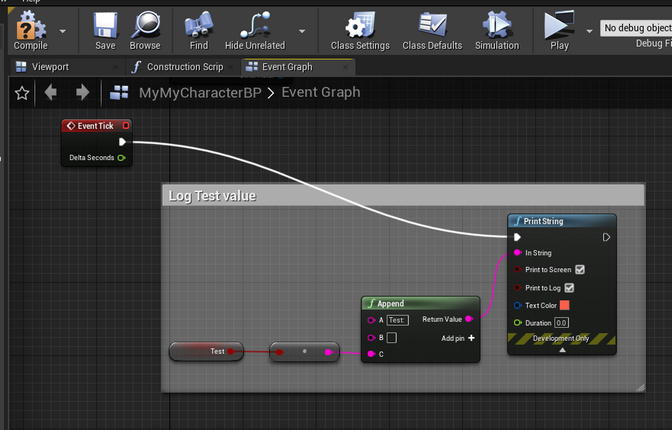
Task: Select the Print String node header
Action: tap(562, 221)
